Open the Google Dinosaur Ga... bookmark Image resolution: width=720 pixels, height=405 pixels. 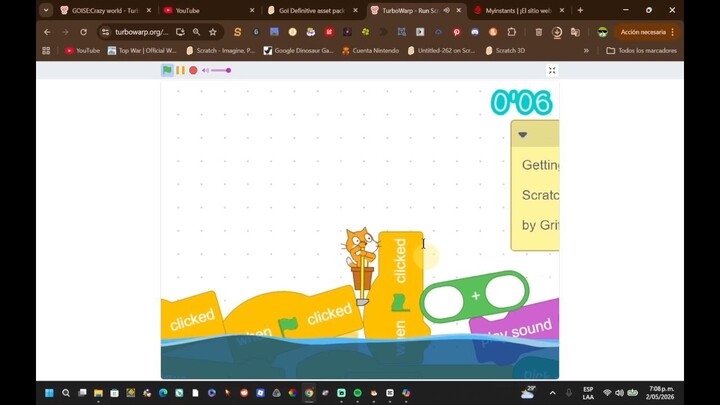click(298, 51)
